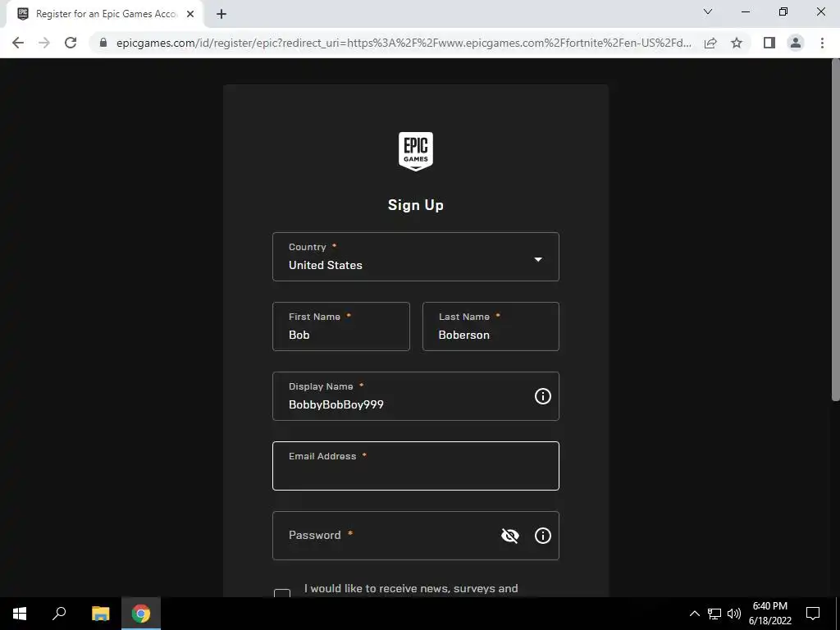This screenshot has height=630, width=840.
Task: Open volume control tray icon
Action: click(x=734, y=614)
